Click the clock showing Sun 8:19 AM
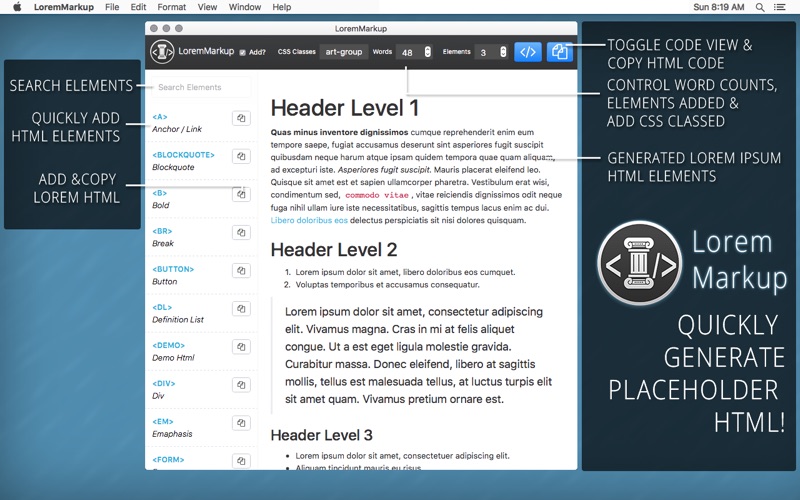The height and width of the screenshot is (500, 800). pyautogui.click(x=718, y=7)
